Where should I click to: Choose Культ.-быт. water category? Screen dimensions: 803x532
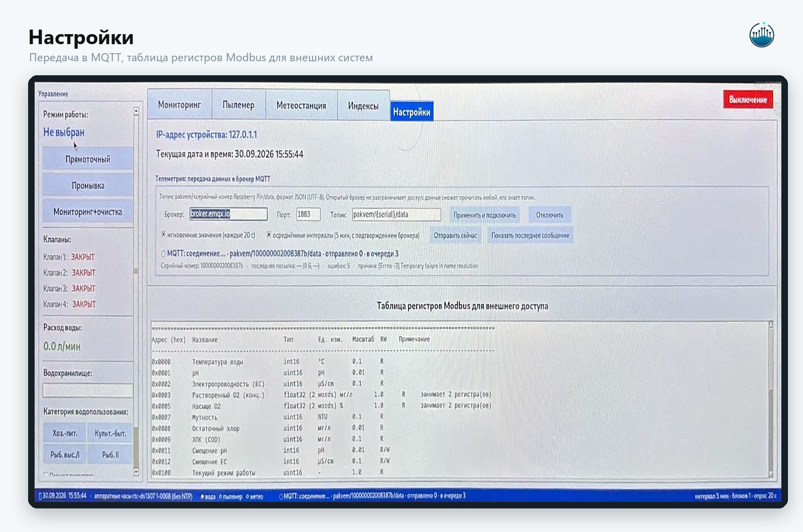(x=110, y=433)
